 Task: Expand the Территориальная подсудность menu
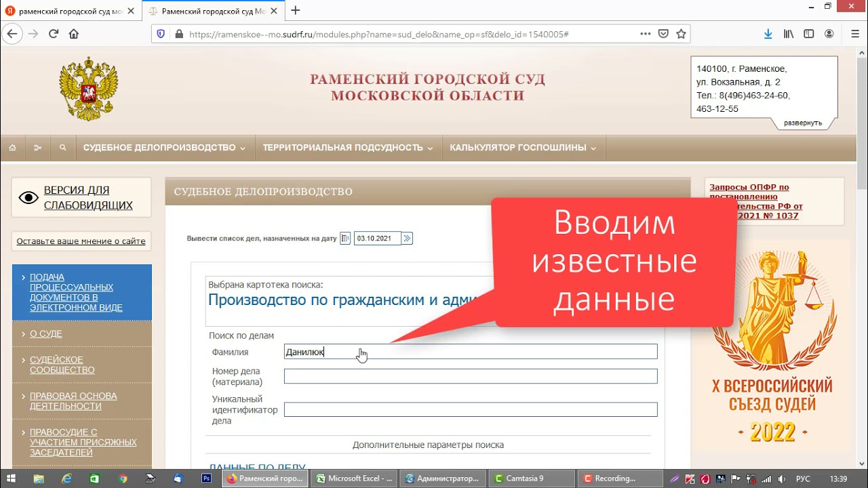click(x=348, y=148)
